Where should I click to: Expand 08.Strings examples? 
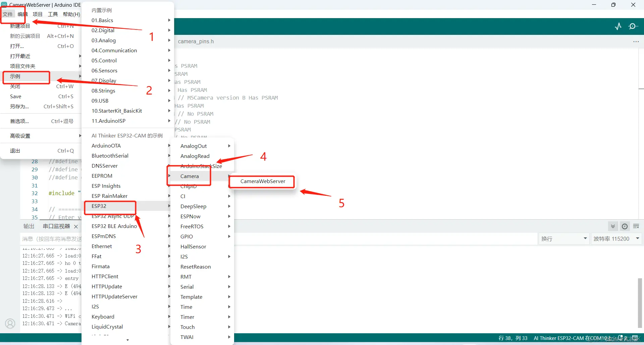pyautogui.click(x=128, y=91)
